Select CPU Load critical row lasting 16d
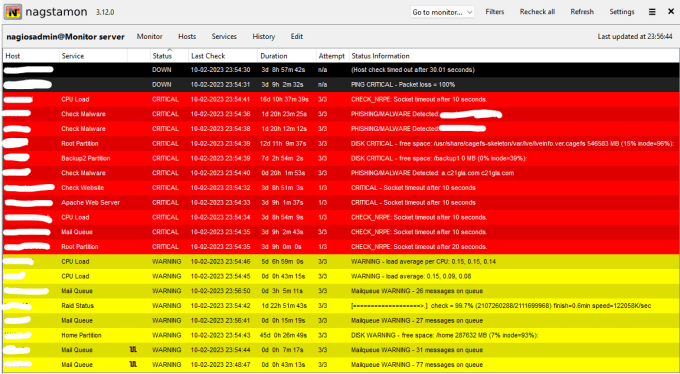The height and width of the screenshot is (374, 680). tap(341, 99)
